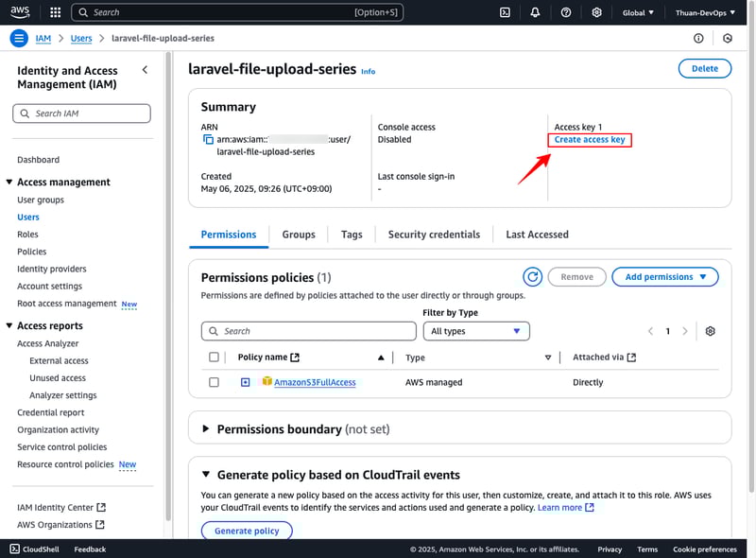
Task: Open the Add permissions dropdown
Action: (x=665, y=277)
